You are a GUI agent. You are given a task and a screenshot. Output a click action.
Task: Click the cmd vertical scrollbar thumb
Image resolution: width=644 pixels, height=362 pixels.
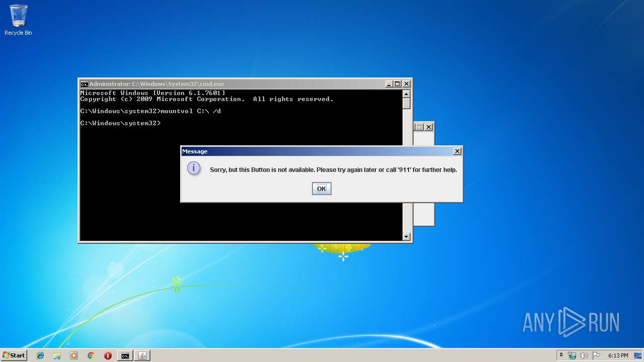coord(407,103)
